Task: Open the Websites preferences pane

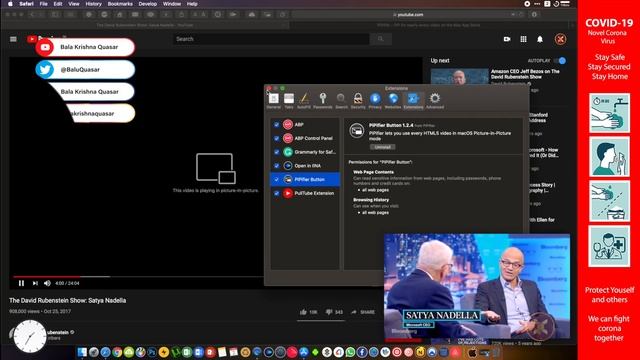Action: [393, 100]
